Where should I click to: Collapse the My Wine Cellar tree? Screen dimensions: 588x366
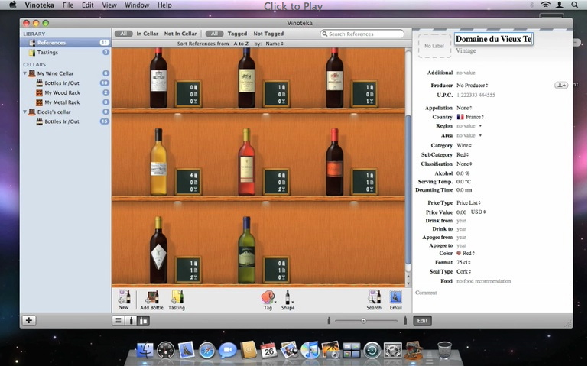coord(25,73)
